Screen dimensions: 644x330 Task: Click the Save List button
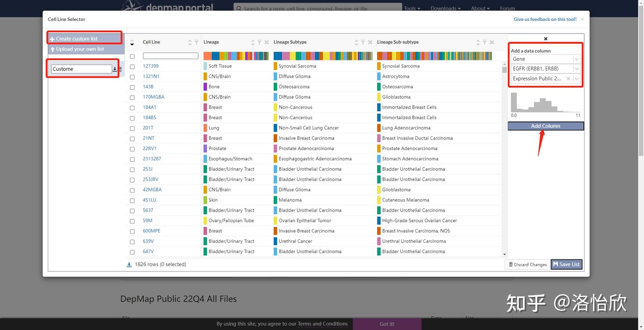pyautogui.click(x=566, y=264)
